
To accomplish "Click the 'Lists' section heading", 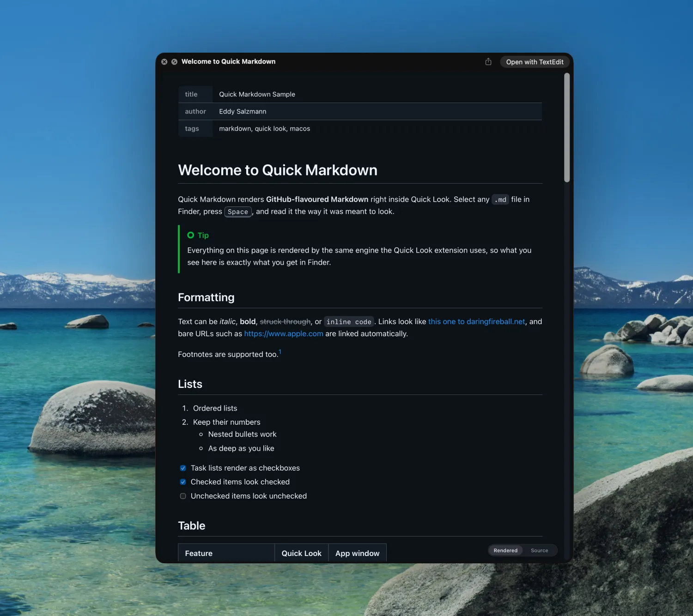I will point(190,384).
